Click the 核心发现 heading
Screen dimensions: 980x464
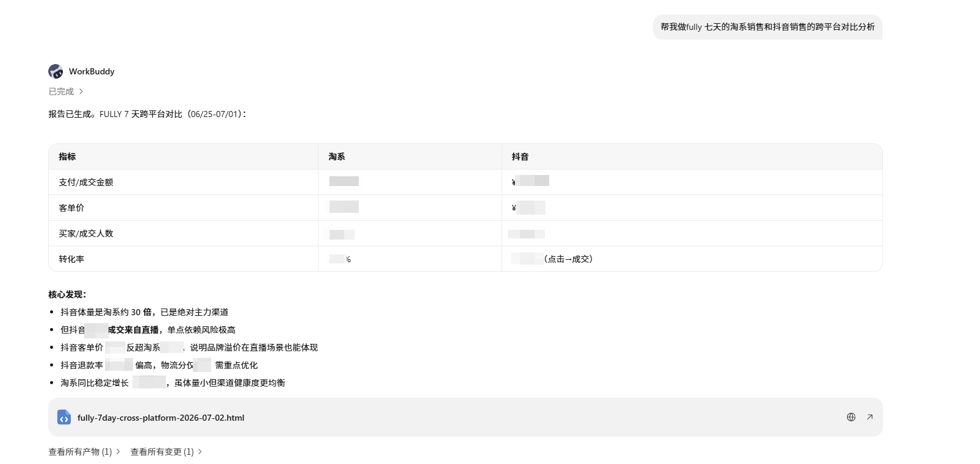coord(68,294)
